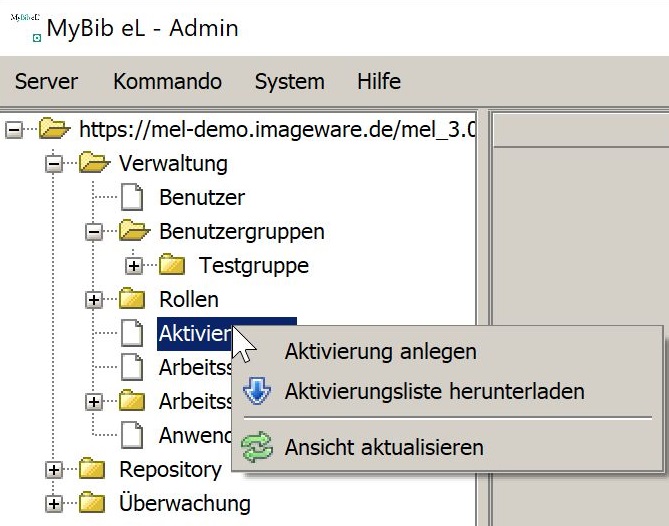
Task: Click the green refresh arrows icon
Action: pos(257,447)
